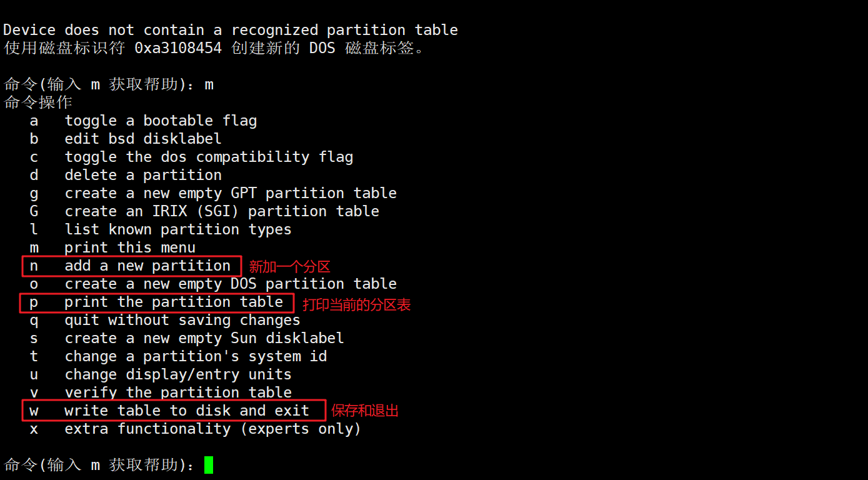Screen dimensions: 868x480
Task: Click 'quit without saving changes' line
Action: (x=182, y=320)
